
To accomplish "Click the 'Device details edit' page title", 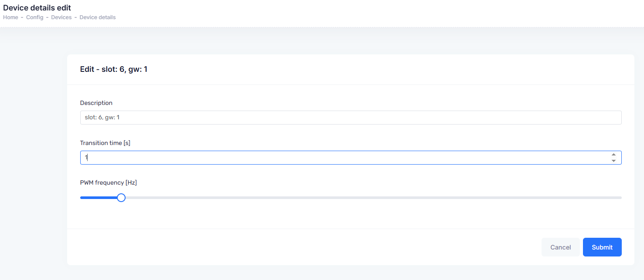I will 37,8.
